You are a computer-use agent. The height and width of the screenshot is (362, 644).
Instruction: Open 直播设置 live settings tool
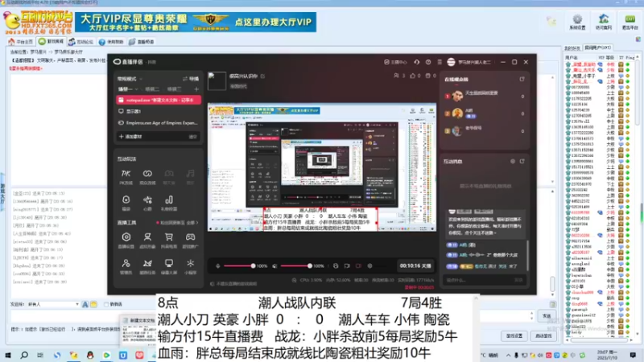[x=126, y=240]
